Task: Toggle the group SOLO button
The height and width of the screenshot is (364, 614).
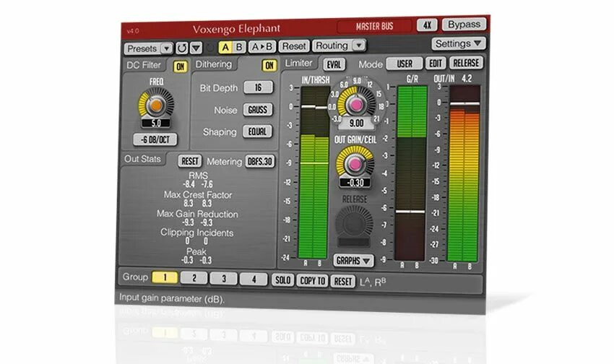Action: (282, 279)
